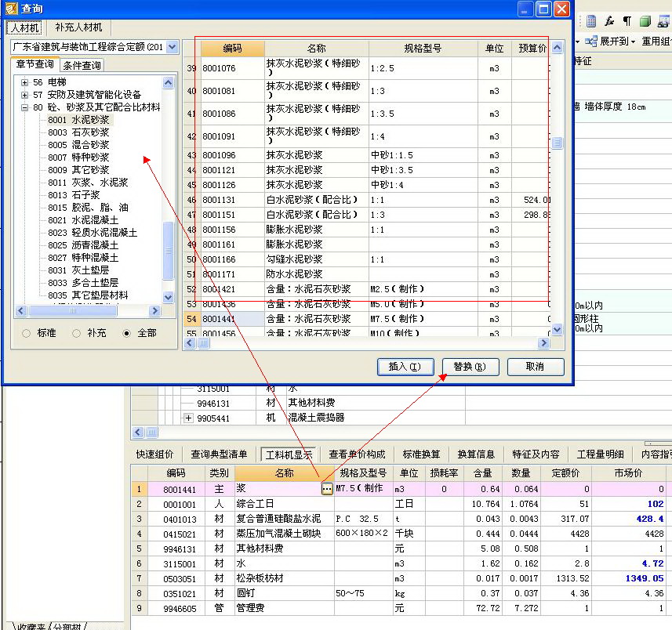The width and height of the screenshot is (672, 630).
Task: Click the 取消 button
Action: [x=536, y=367]
